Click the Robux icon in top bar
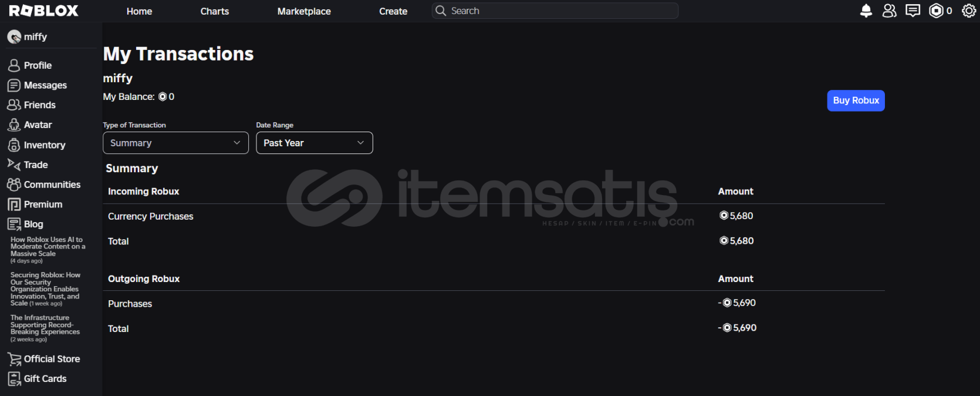 (x=937, y=11)
